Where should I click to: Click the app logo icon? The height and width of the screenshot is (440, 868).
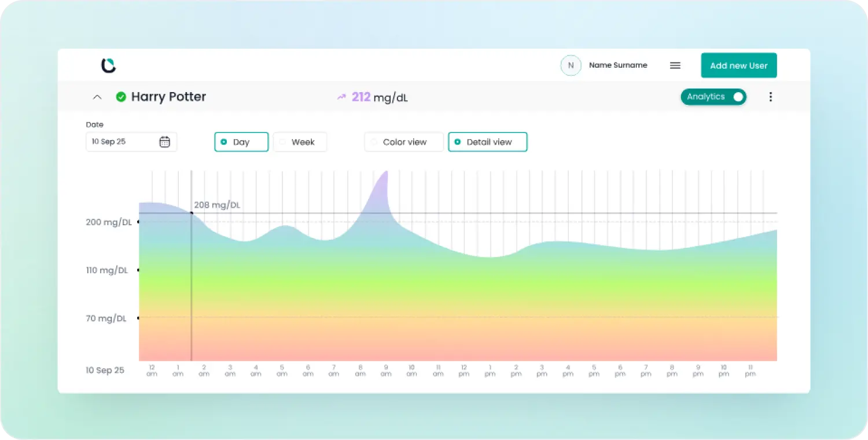tap(108, 65)
